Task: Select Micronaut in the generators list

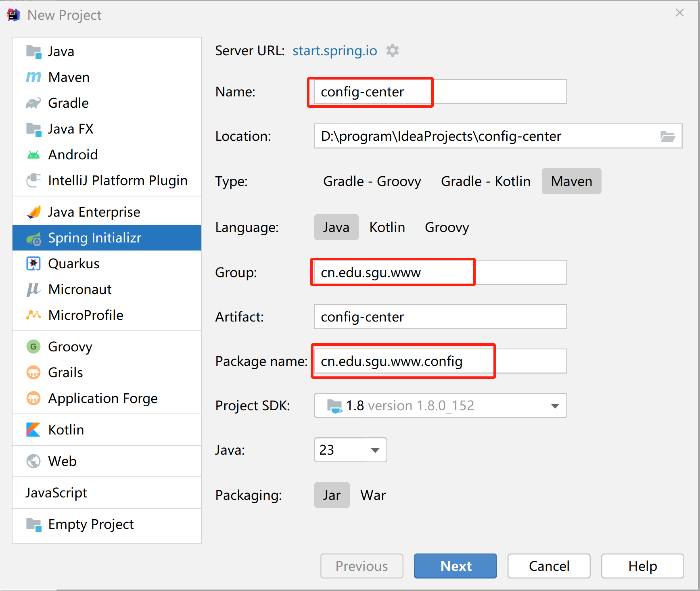Action: click(x=107, y=289)
